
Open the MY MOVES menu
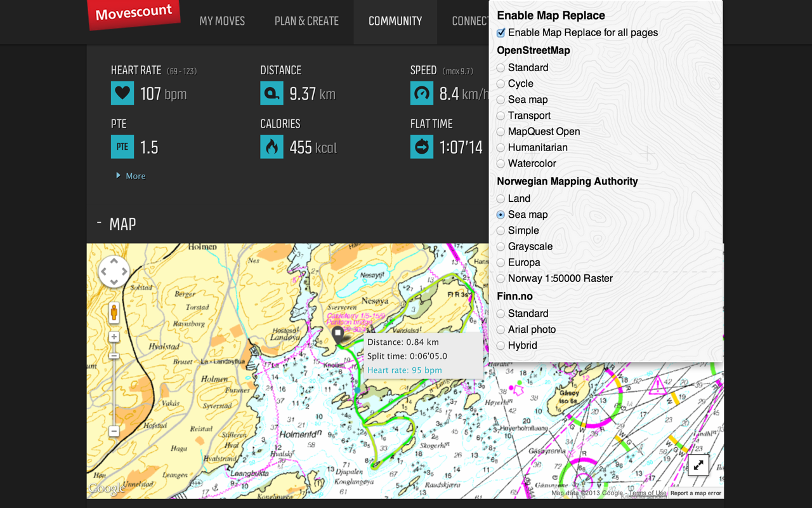(x=222, y=21)
